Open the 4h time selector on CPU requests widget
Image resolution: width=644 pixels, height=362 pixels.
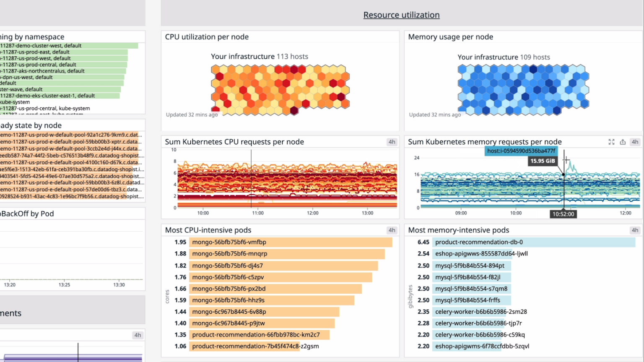click(x=391, y=142)
